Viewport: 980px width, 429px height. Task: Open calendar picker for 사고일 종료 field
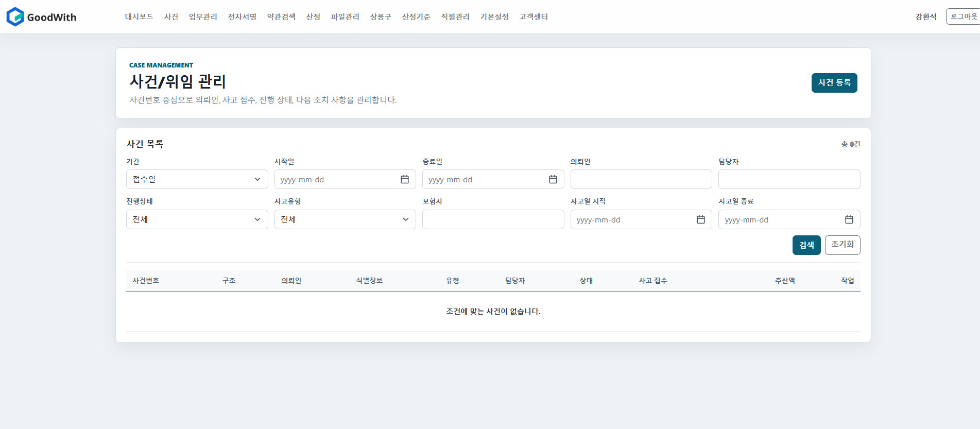click(849, 219)
